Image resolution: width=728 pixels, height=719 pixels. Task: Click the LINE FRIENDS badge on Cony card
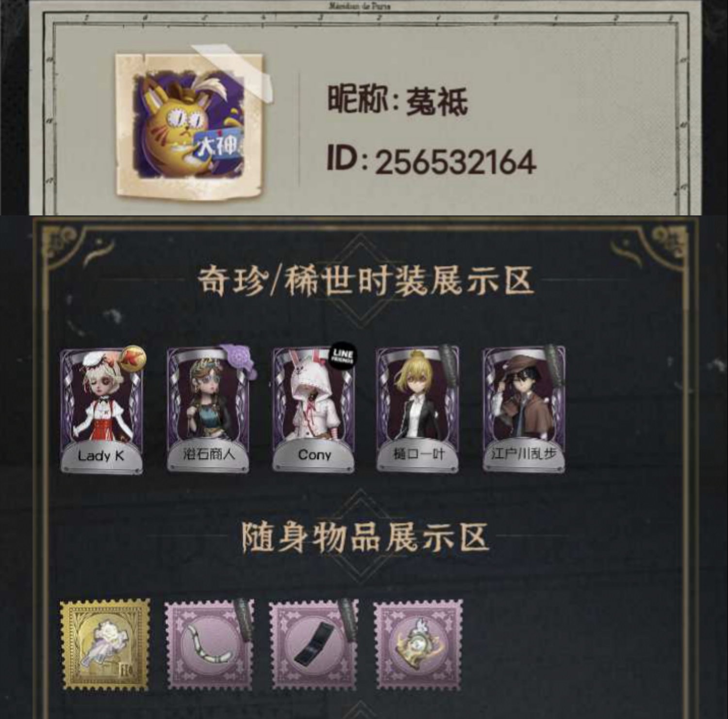point(342,357)
